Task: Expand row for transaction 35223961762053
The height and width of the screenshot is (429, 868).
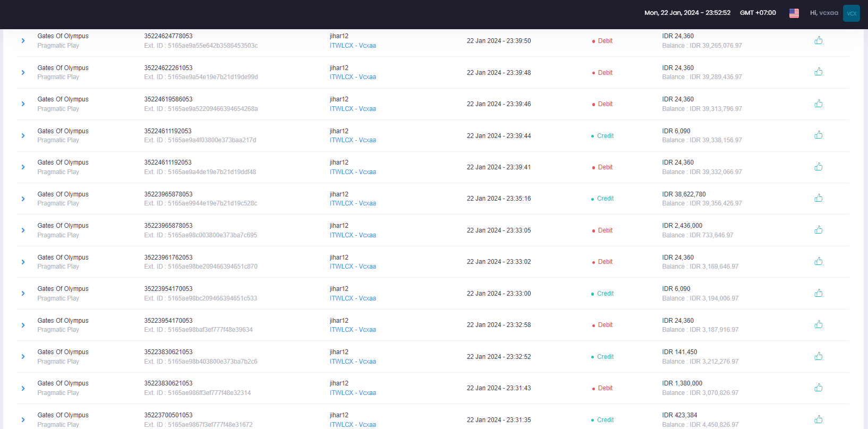Action: pyautogui.click(x=23, y=262)
